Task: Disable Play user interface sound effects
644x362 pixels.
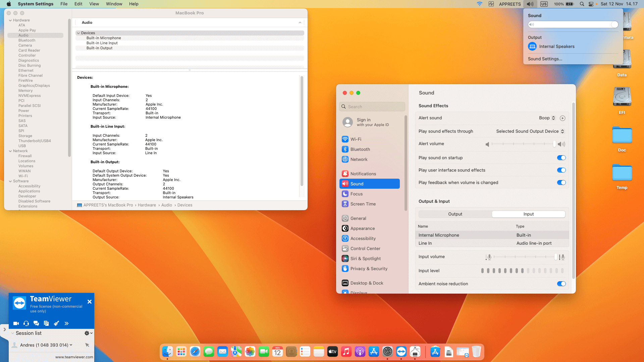Action: pos(561,170)
